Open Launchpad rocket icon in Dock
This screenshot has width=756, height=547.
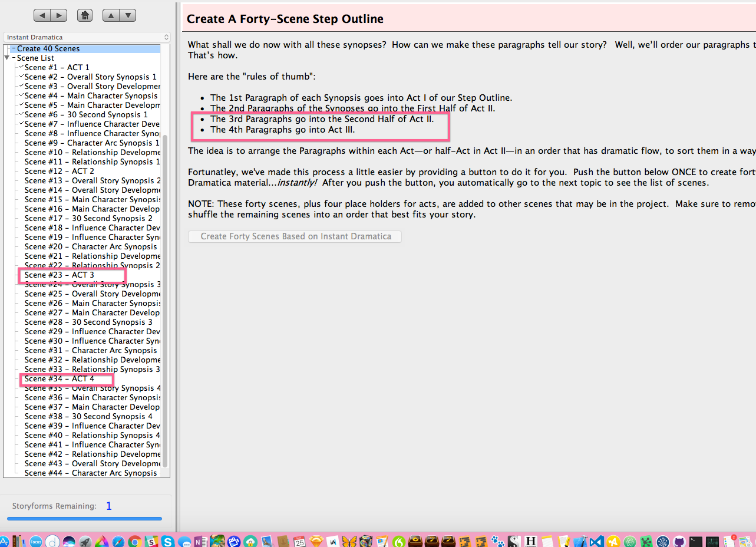[85, 542]
